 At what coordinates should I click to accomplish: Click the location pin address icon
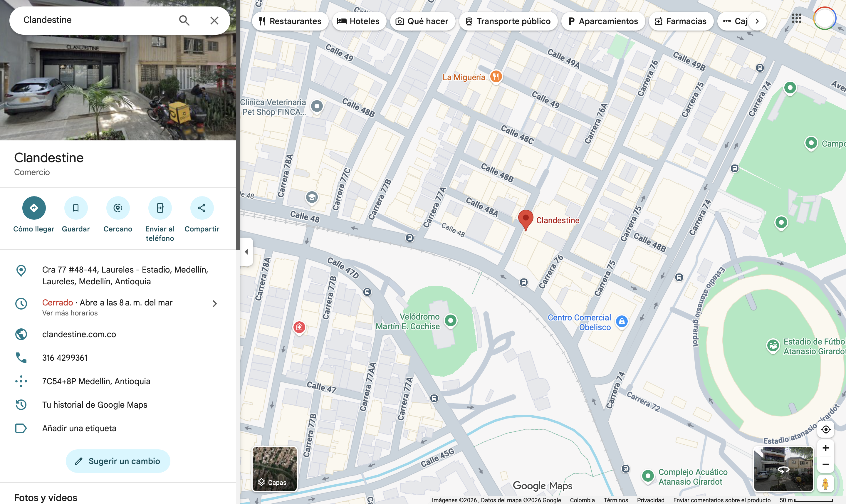(x=21, y=271)
